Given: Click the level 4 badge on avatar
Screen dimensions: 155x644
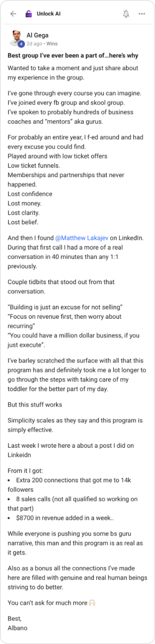Looking at the screenshot, I should [21, 44].
